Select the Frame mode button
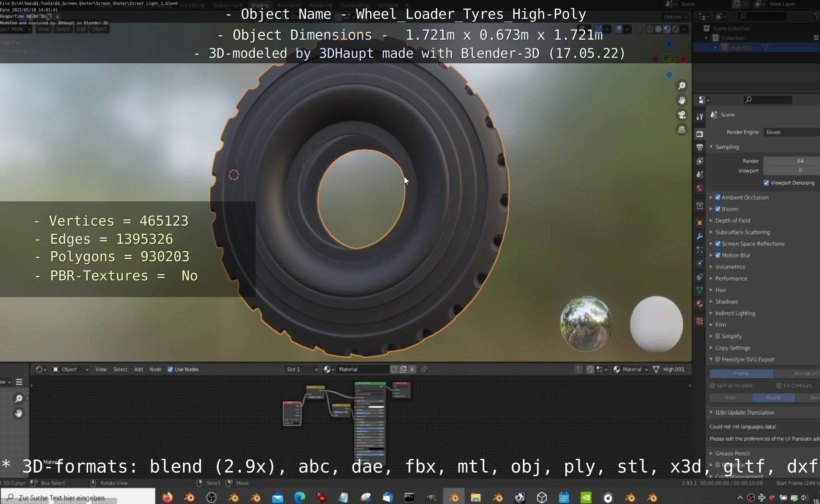Image resolution: width=820 pixels, height=504 pixels. tap(741, 374)
